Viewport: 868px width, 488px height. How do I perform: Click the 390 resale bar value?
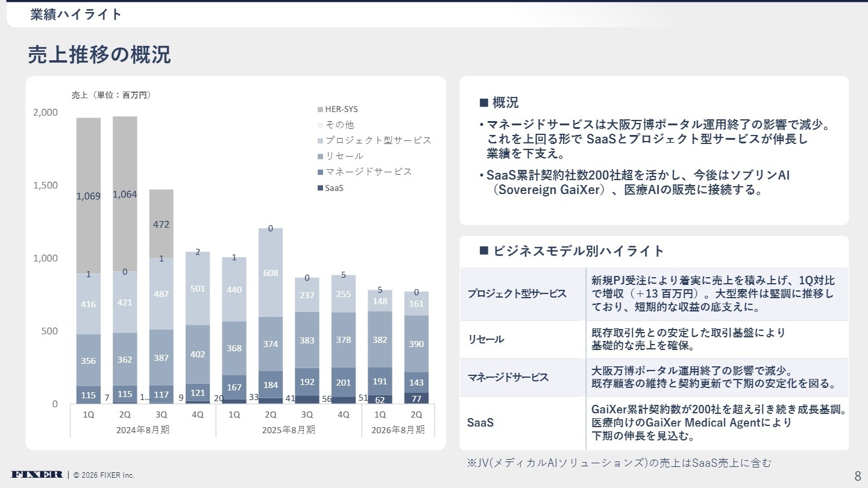pyautogui.click(x=417, y=345)
